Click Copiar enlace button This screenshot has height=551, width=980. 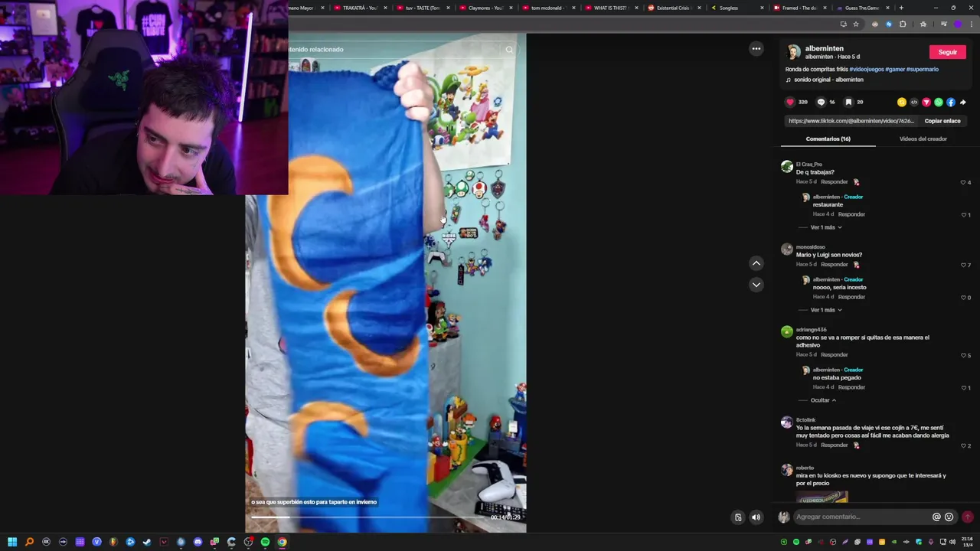942,121
